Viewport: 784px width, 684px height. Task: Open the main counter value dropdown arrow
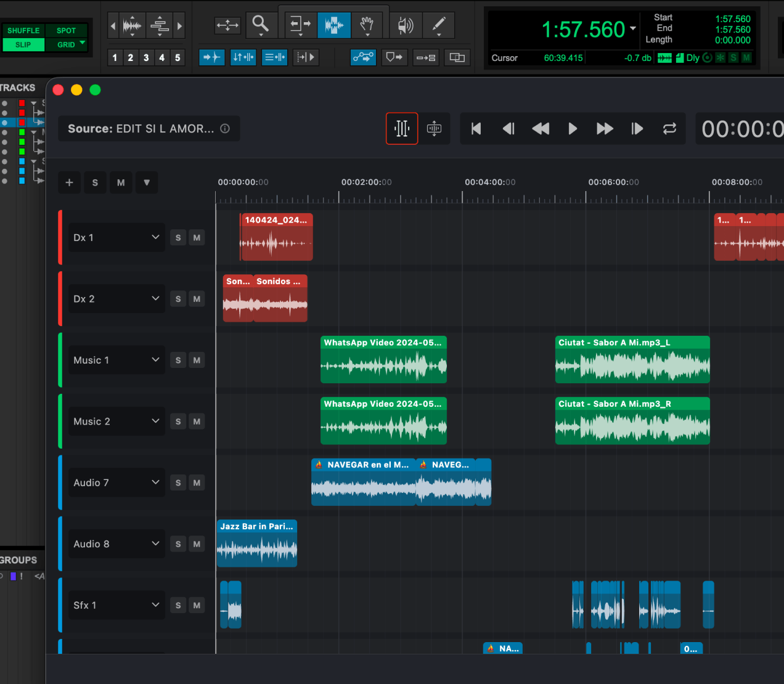coord(632,29)
